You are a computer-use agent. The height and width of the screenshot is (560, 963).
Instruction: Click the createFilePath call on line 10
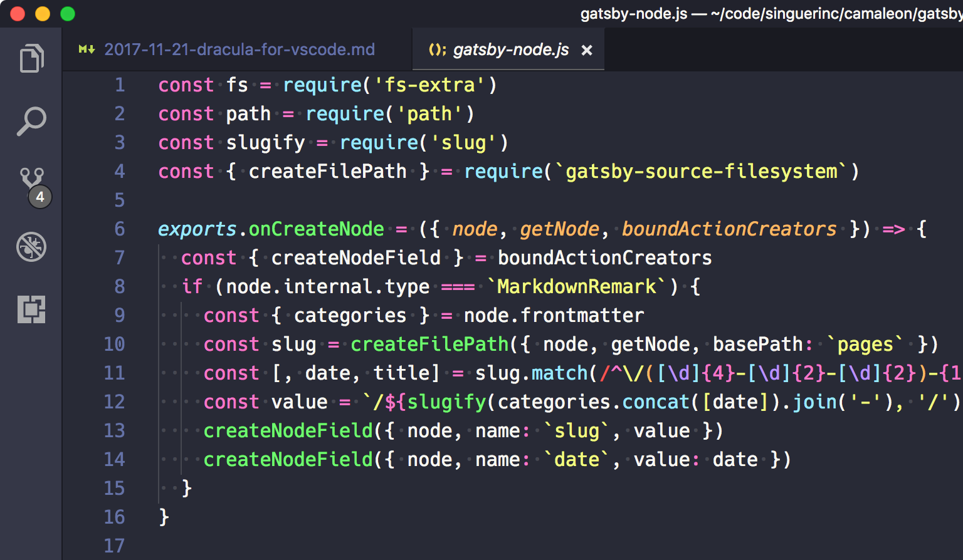click(x=429, y=344)
